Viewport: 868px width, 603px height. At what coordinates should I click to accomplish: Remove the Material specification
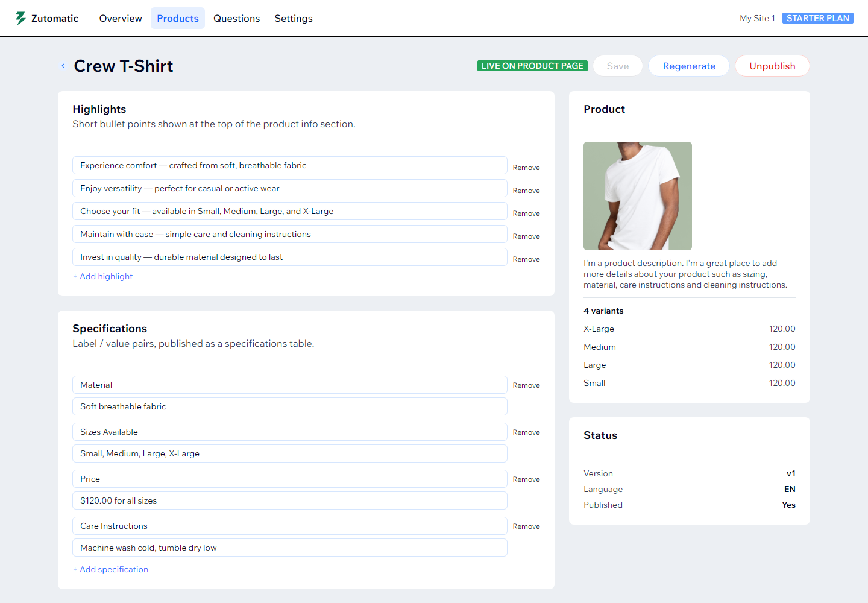(526, 385)
